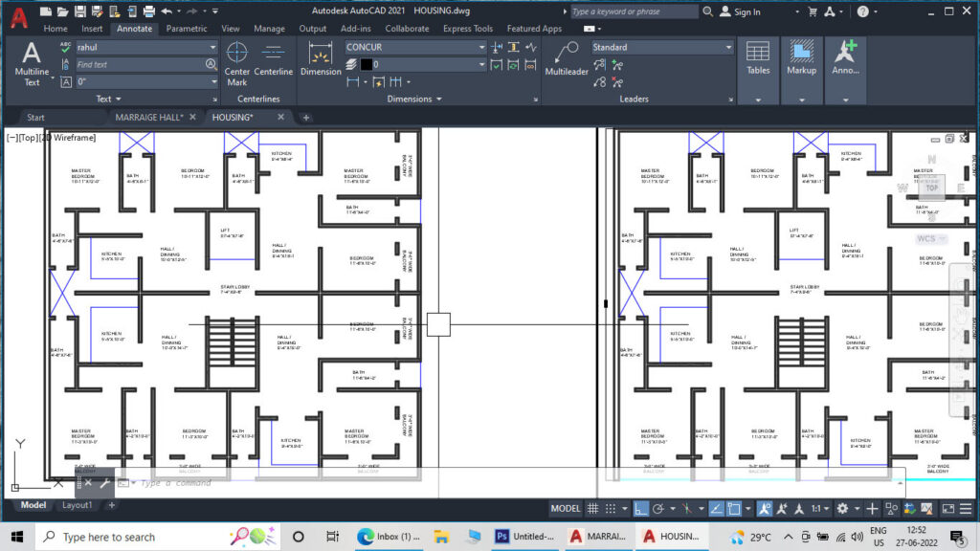Select the Linear dimension tool
Image resolution: width=980 pixels, height=551 pixels.
tap(353, 82)
